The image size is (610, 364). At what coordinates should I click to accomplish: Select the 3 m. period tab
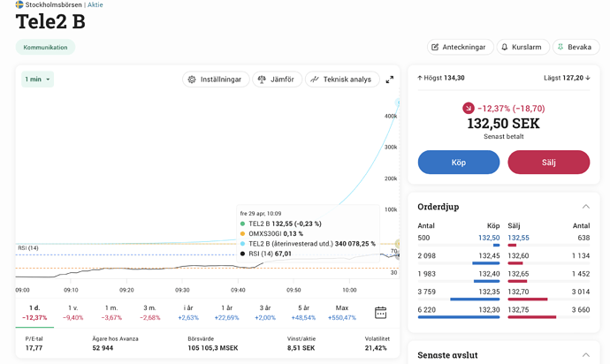[x=149, y=313]
